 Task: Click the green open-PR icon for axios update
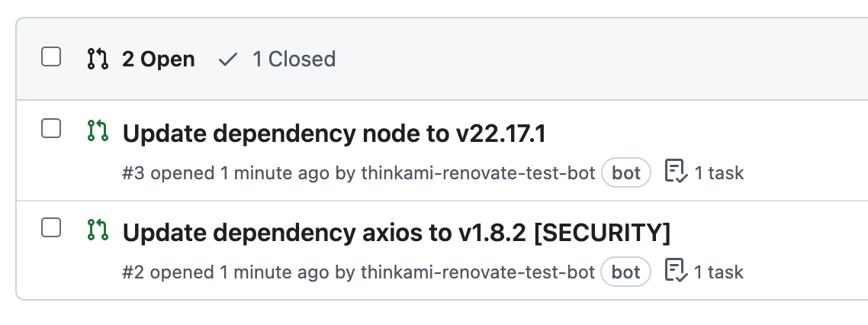click(x=98, y=230)
